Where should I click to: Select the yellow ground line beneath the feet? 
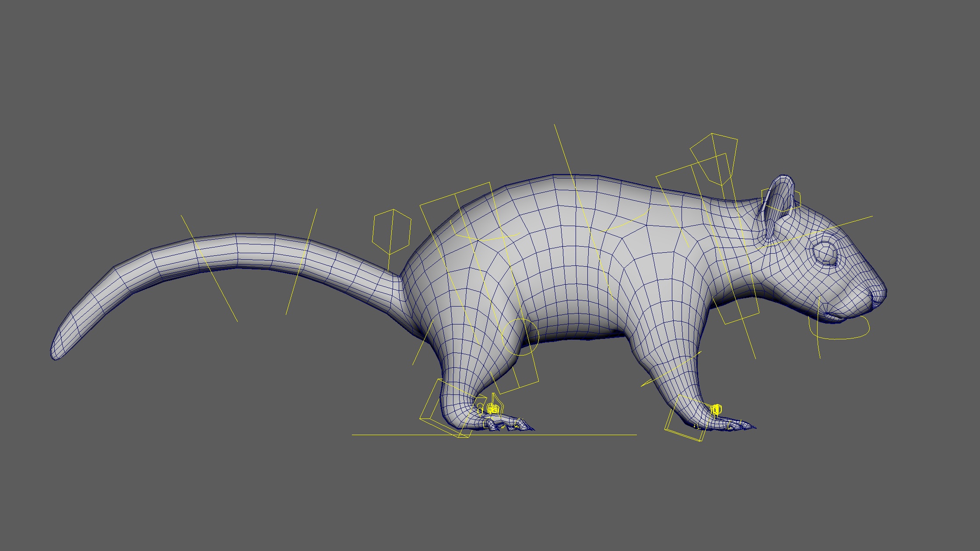point(494,435)
